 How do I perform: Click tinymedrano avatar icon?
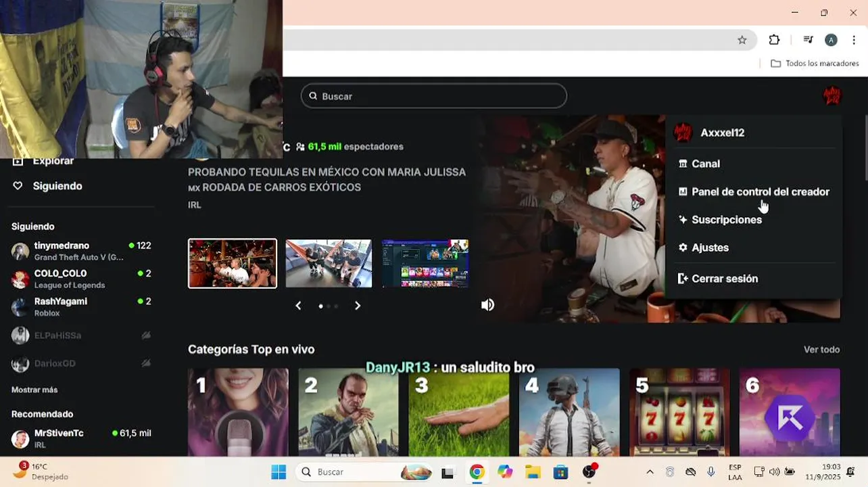20,252
